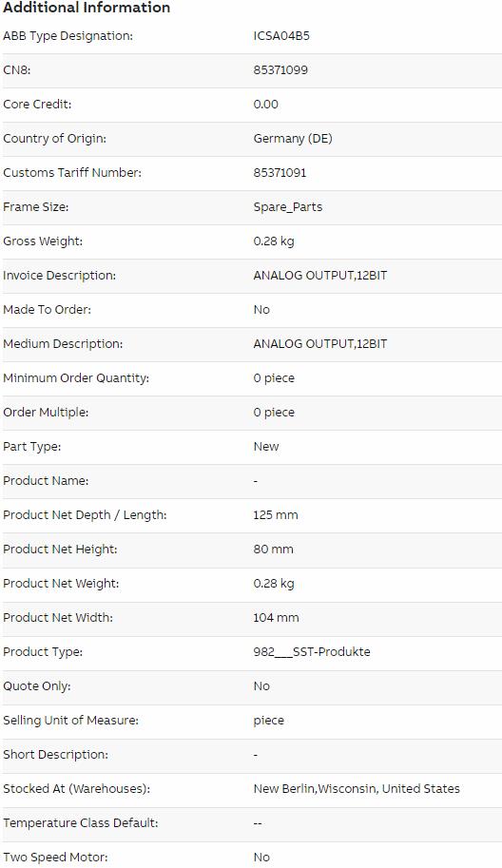Screen dimensions: 502x868
Task: Click the Selling Unit of Measure value piece
Action: [268, 721]
